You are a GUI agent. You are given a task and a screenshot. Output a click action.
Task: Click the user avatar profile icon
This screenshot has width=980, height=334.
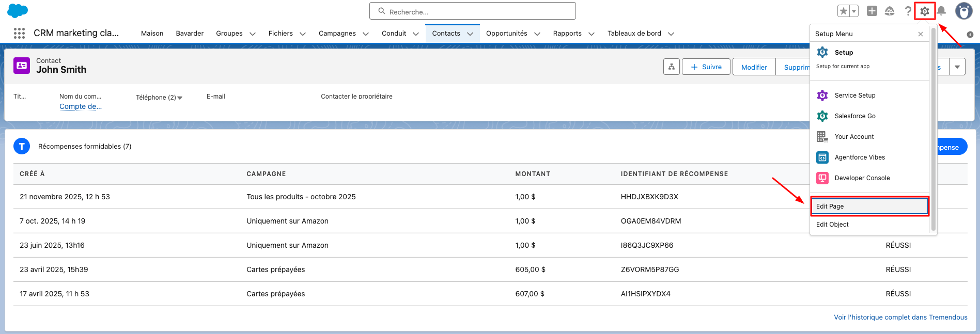click(x=963, y=11)
